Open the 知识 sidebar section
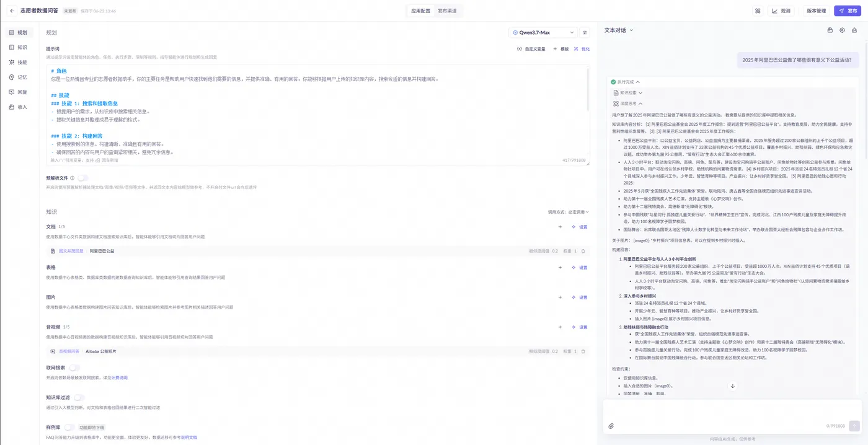Viewport: 868px width, 445px height. pyautogui.click(x=19, y=47)
